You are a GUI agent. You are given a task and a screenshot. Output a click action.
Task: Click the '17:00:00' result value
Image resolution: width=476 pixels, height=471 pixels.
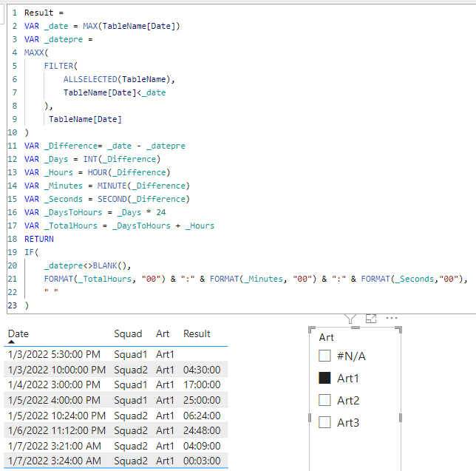coord(202,384)
